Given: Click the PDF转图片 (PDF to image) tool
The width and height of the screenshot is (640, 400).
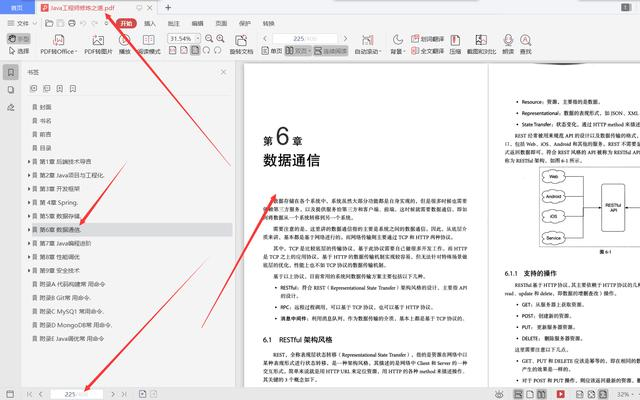Looking at the screenshot, I should (98, 44).
